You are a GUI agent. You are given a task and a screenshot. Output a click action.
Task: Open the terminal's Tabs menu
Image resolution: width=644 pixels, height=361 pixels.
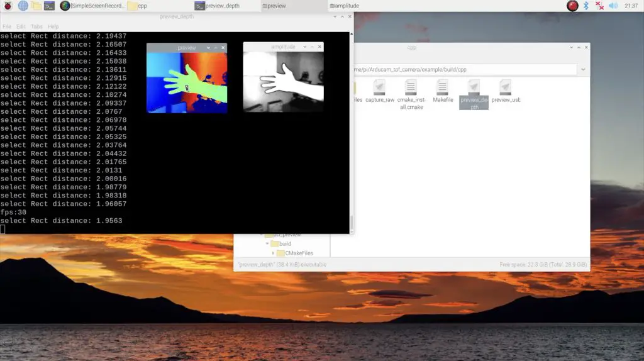click(36, 26)
